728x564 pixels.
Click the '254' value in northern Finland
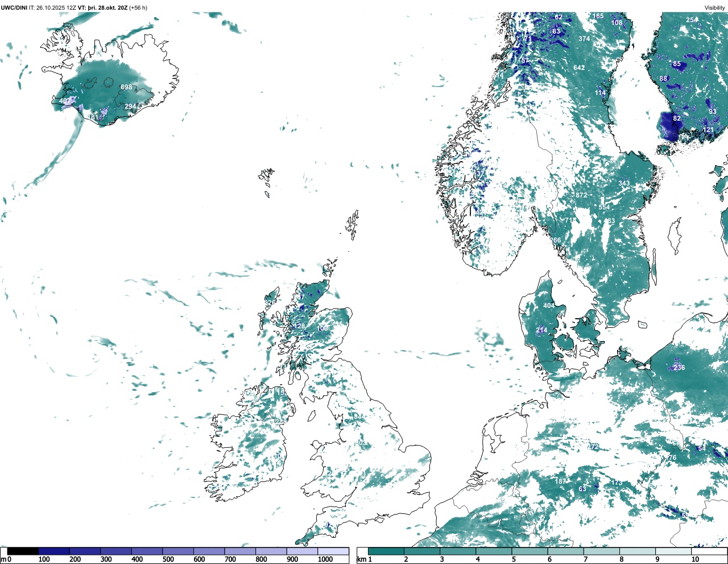(692, 20)
